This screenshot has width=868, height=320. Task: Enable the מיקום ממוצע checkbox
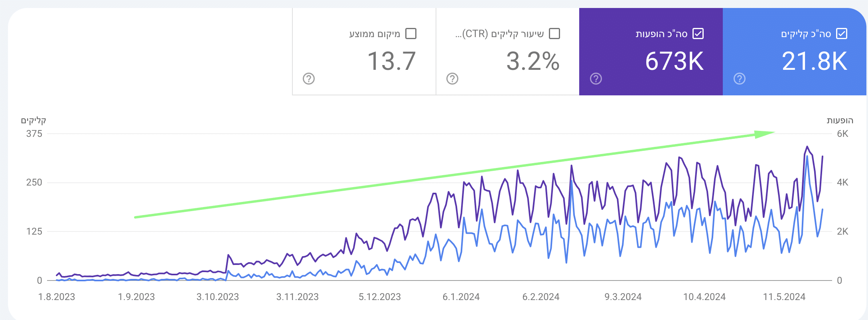[x=411, y=34]
